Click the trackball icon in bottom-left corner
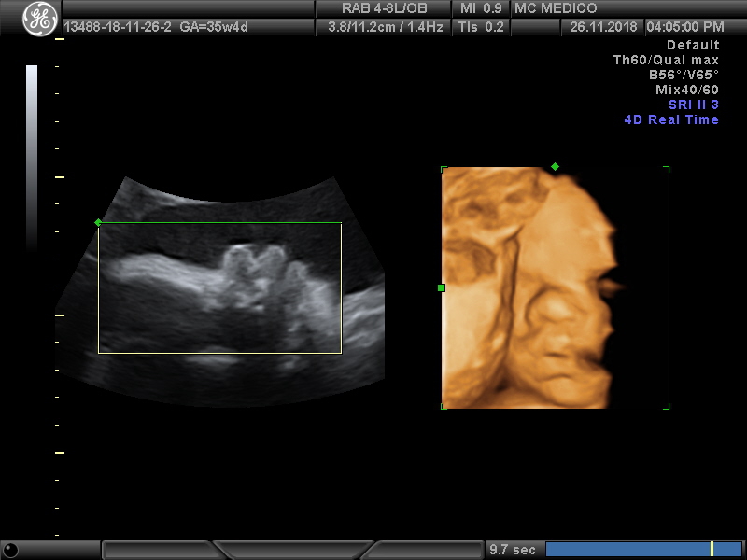This screenshot has height=560, width=747. tap(10, 550)
